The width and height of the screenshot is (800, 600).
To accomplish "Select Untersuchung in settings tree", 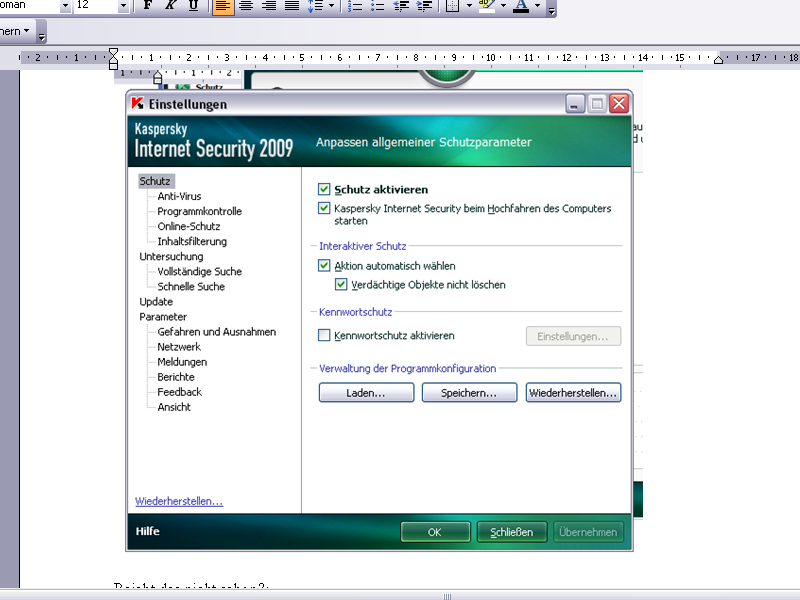I will click(x=171, y=256).
